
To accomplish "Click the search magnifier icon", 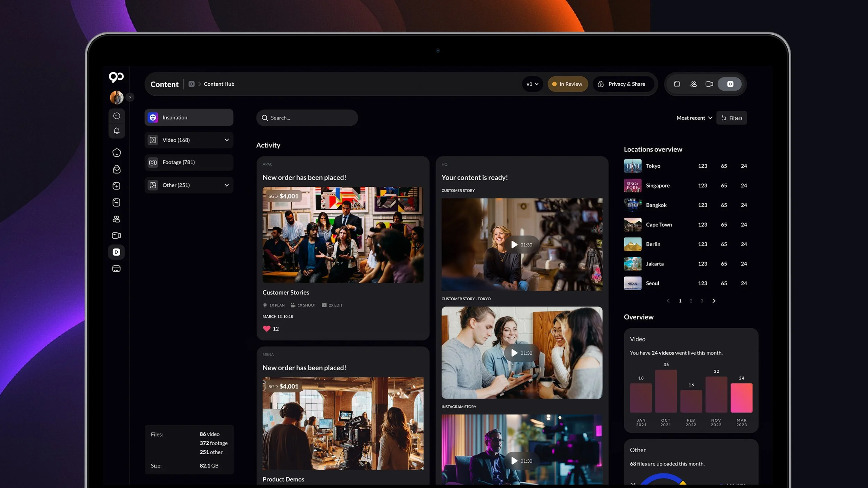I will (x=265, y=118).
